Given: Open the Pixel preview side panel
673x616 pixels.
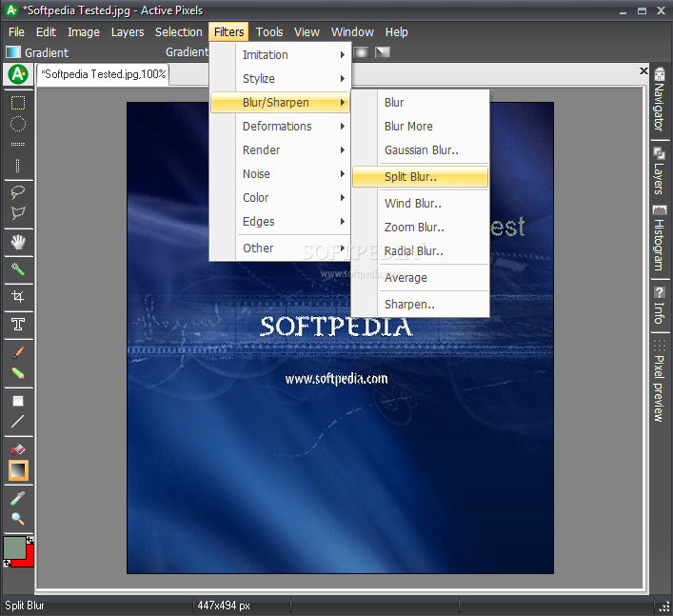Looking at the screenshot, I should (x=660, y=381).
